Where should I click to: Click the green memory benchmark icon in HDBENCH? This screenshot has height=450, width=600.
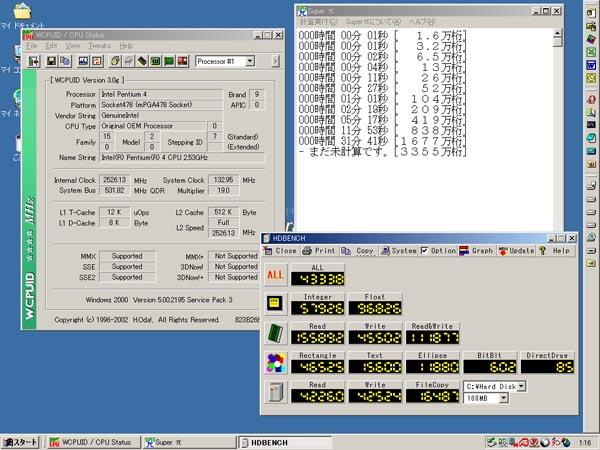pyautogui.click(x=276, y=333)
